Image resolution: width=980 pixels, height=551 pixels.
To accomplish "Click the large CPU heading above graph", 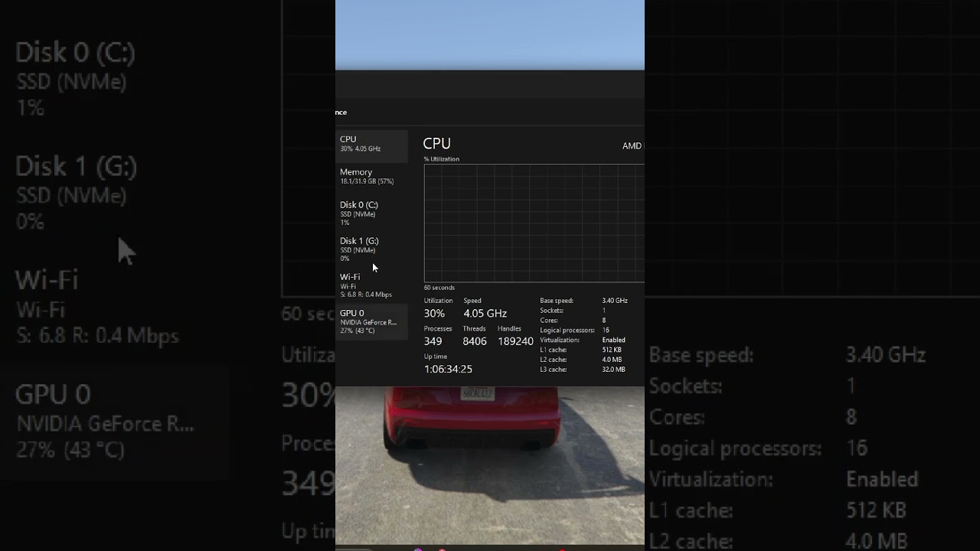I will tap(436, 143).
